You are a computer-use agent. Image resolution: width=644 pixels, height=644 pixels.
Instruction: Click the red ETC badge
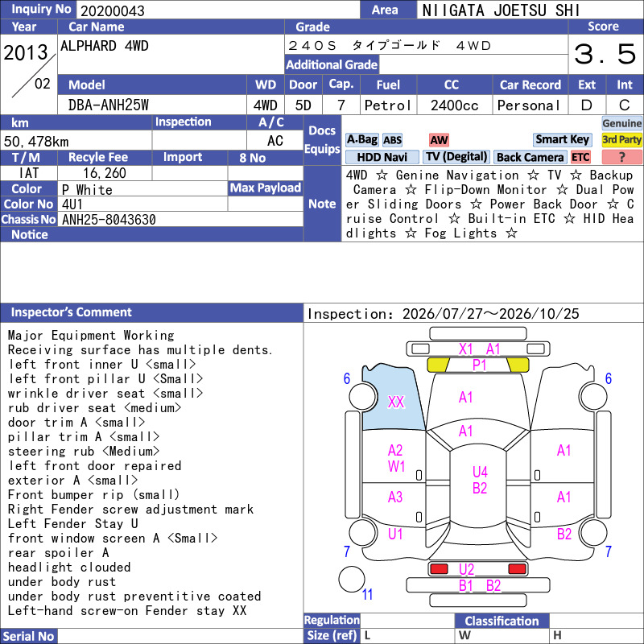pos(580,157)
